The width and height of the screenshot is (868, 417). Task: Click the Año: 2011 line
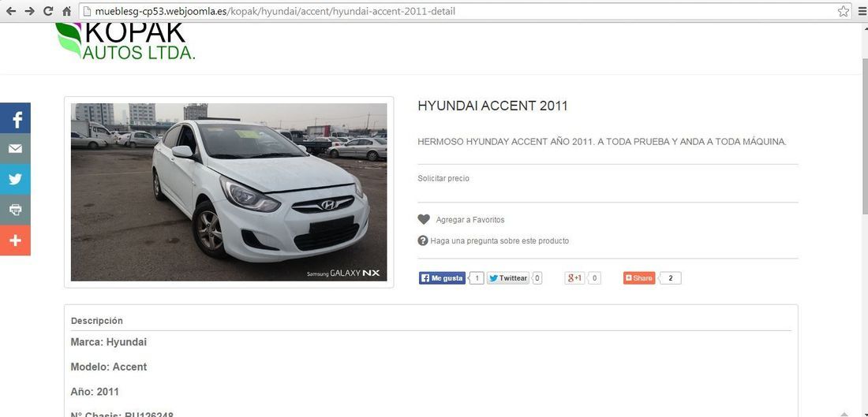(x=95, y=392)
